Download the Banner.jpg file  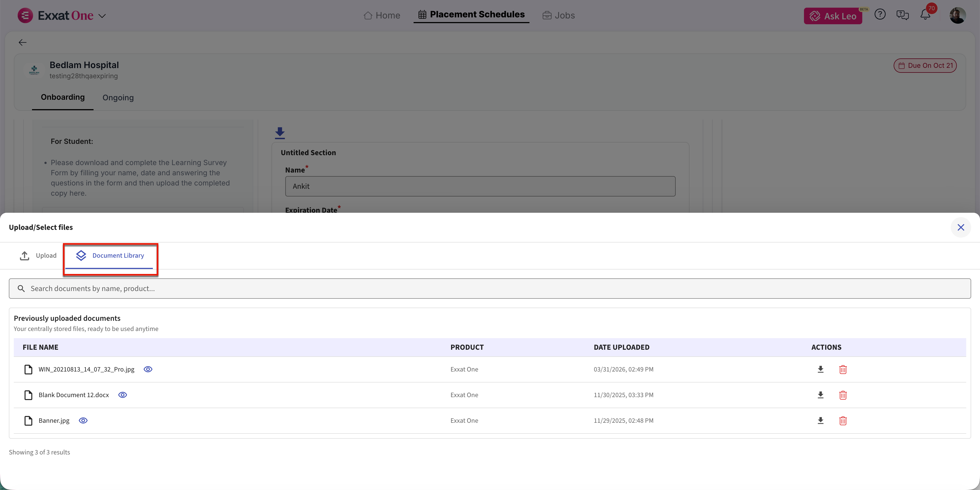coord(820,421)
